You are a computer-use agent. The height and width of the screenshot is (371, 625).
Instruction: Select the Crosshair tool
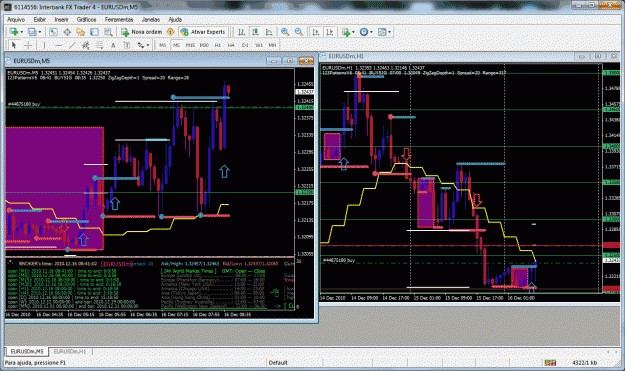[x=28, y=45]
